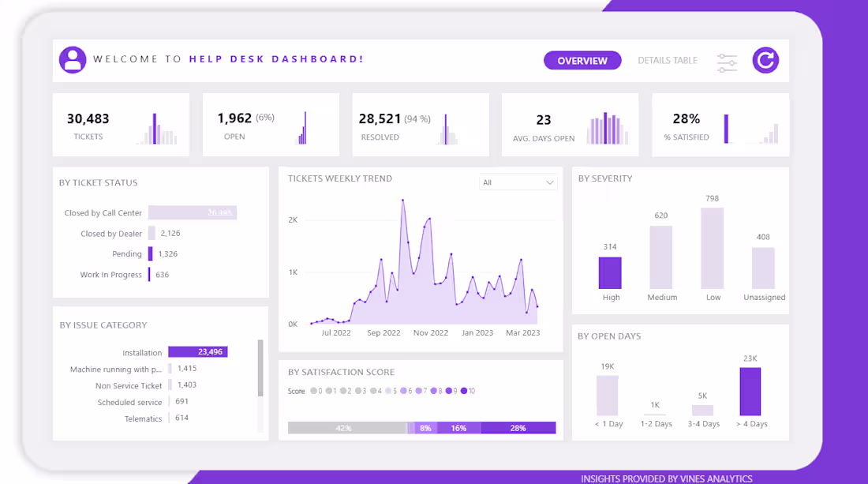Click the purple refresh icon
The height and width of the screenshot is (484, 868).
click(765, 60)
